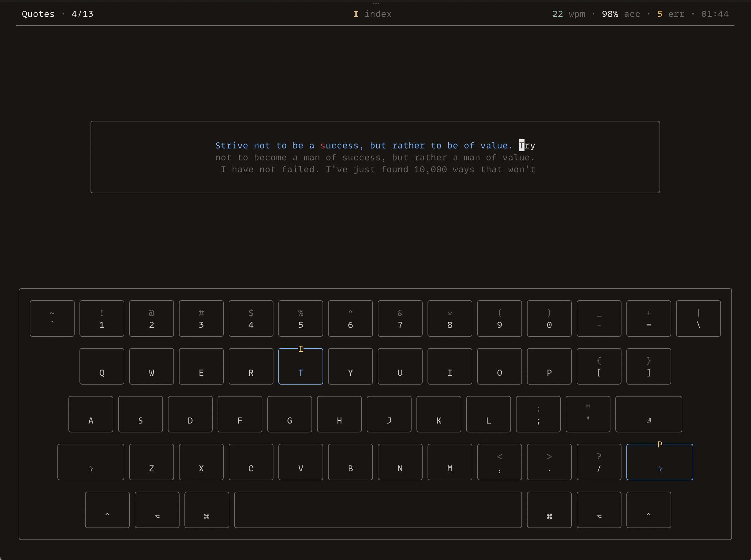Screen dimensions: 751x560
Task: Click the equals plus key
Action: [648, 318]
